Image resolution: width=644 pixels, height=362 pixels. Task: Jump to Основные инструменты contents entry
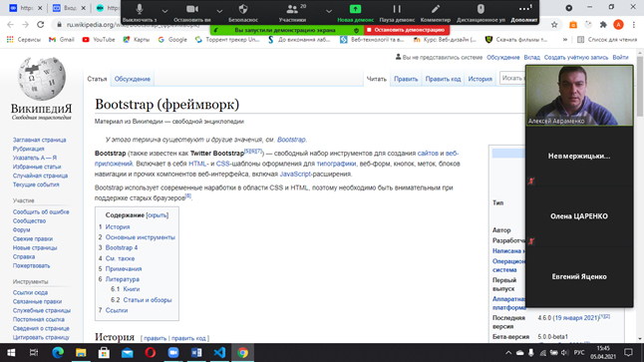140,237
